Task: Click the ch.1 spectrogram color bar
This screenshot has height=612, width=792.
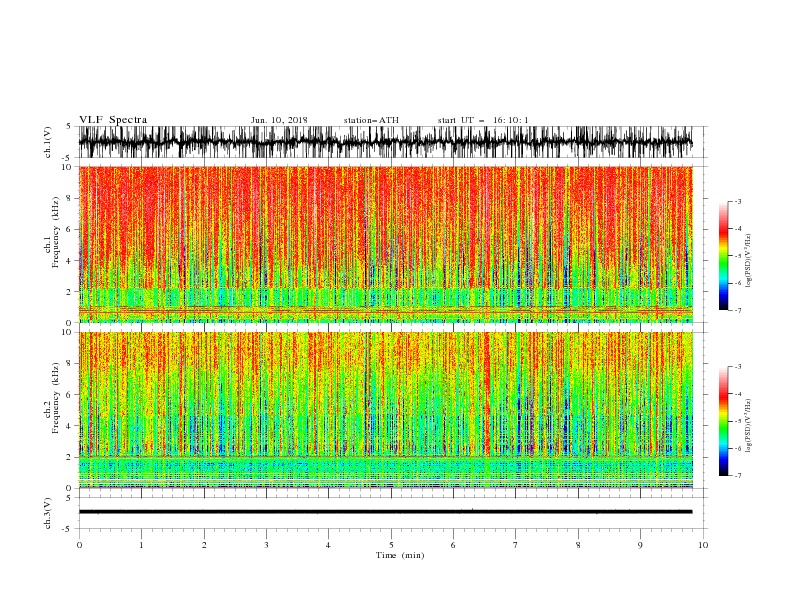Action: 723,256
